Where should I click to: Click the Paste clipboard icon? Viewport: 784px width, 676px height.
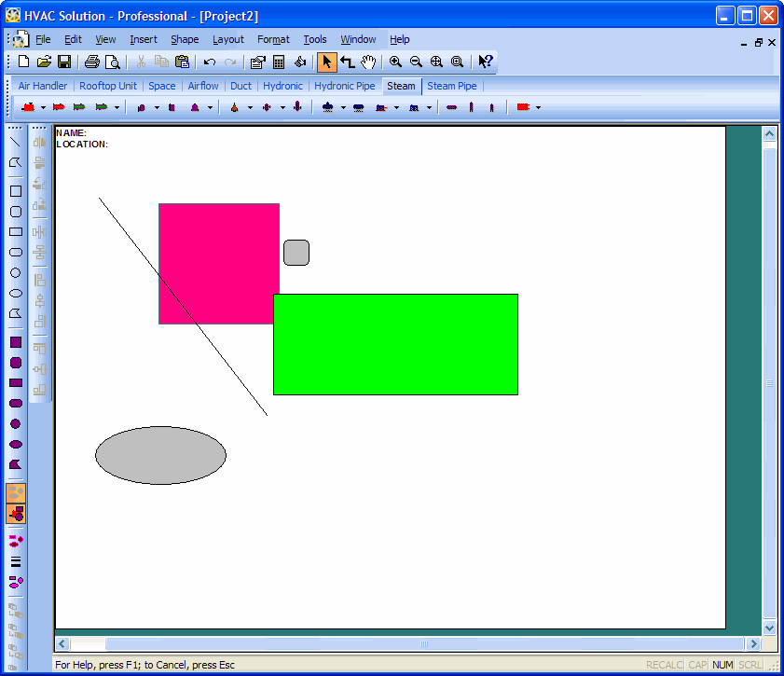pyautogui.click(x=182, y=62)
